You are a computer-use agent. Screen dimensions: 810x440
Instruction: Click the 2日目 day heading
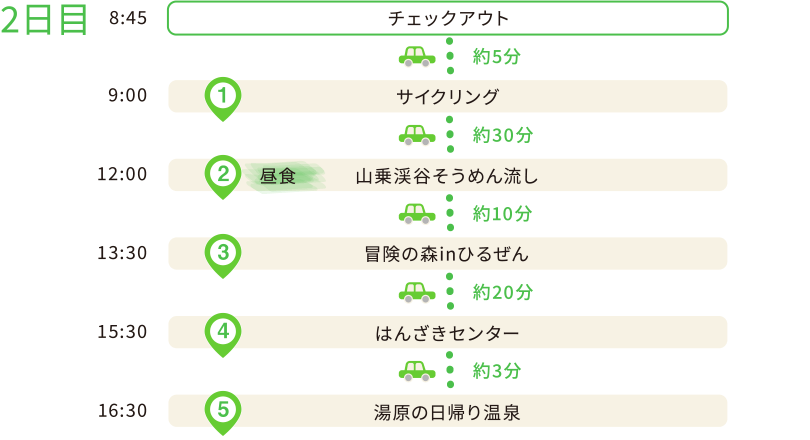(45, 22)
